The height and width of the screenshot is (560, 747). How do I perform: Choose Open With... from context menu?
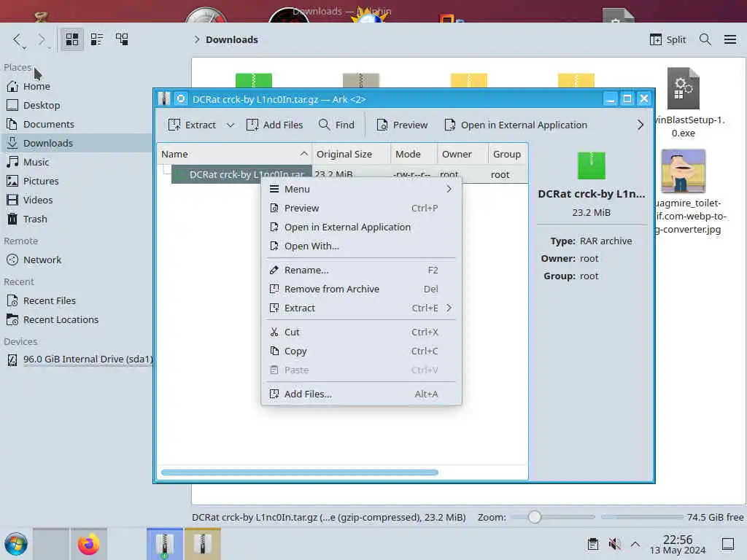(361, 246)
